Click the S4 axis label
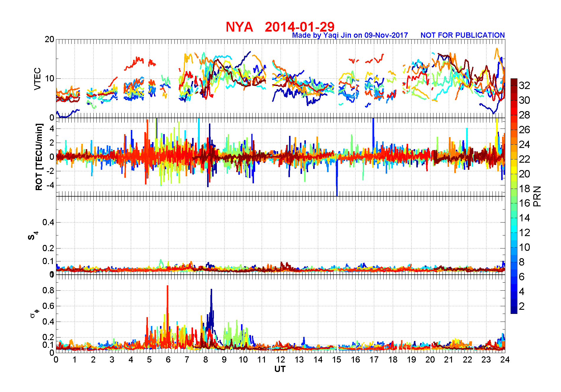The height and width of the screenshot is (392, 561). (x=32, y=236)
